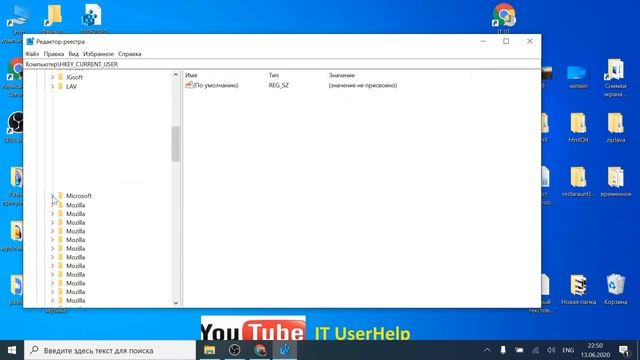
Task: Select the временное desktop folder
Action: coord(616,182)
